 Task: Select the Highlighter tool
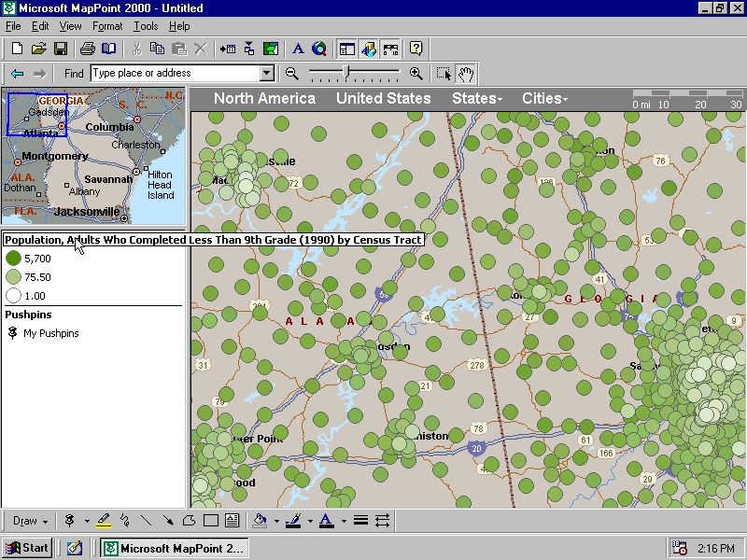point(104,521)
